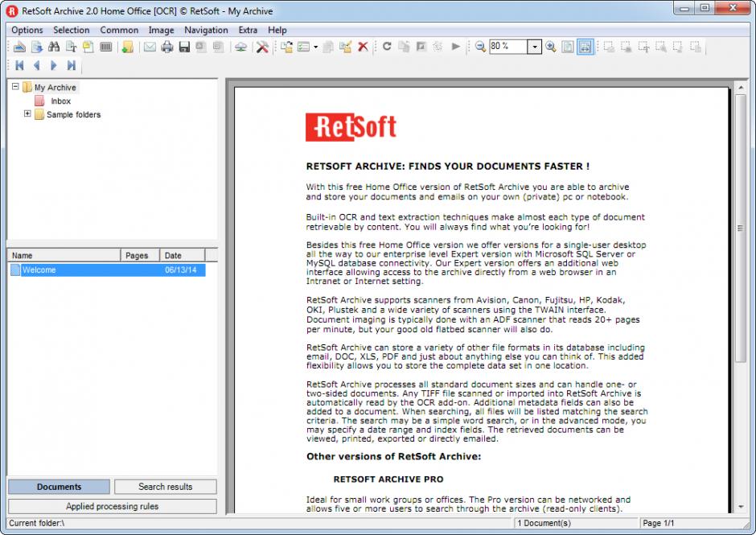Viewport: 756px width, 535px height.
Task: Click the barcode icon in the toolbar
Action: click(x=105, y=47)
